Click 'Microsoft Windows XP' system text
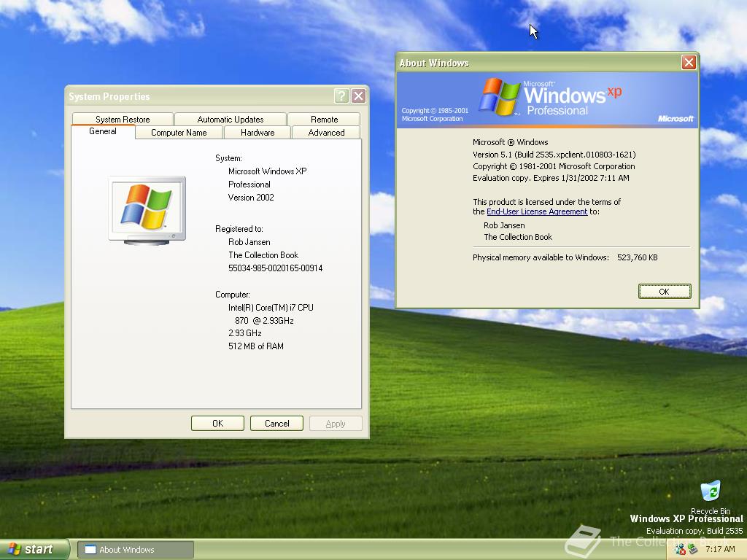 click(x=267, y=171)
